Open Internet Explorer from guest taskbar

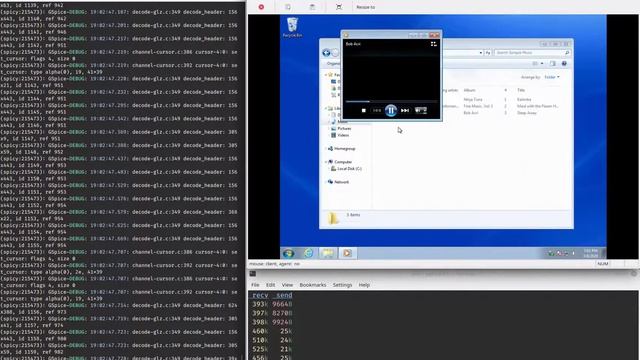tap(309, 253)
